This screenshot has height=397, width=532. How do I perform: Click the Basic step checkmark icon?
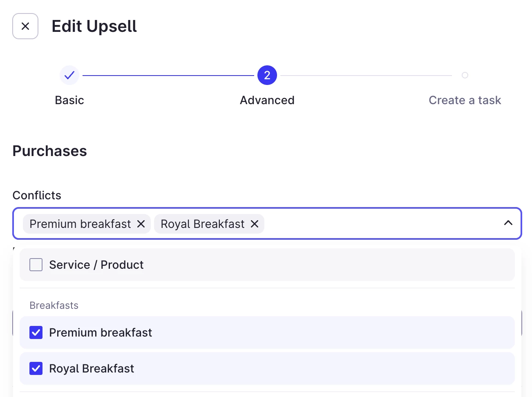[x=69, y=75]
